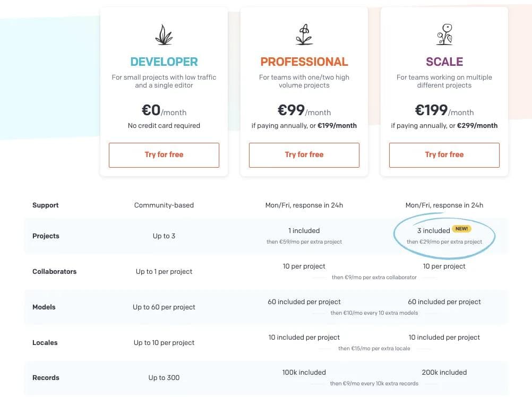Select the Support row label
The height and width of the screenshot is (397, 532).
click(x=45, y=205)
